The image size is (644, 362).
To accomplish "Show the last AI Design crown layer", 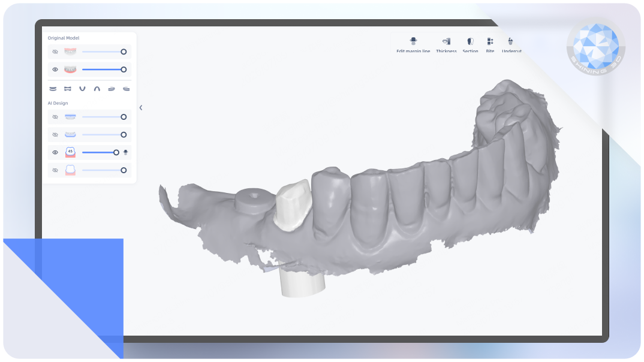I will tap(55, 170).
